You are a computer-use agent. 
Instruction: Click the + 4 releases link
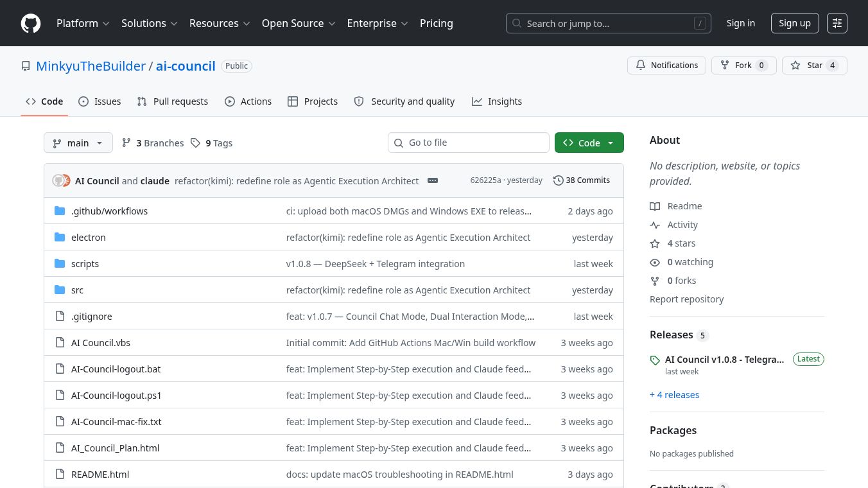click(674, 395)
